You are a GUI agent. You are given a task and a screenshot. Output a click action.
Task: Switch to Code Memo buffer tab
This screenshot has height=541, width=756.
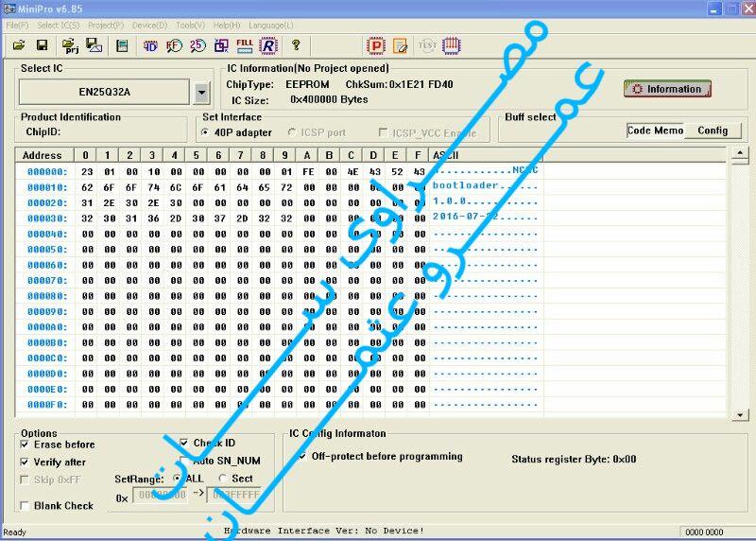tap(655, 131)
